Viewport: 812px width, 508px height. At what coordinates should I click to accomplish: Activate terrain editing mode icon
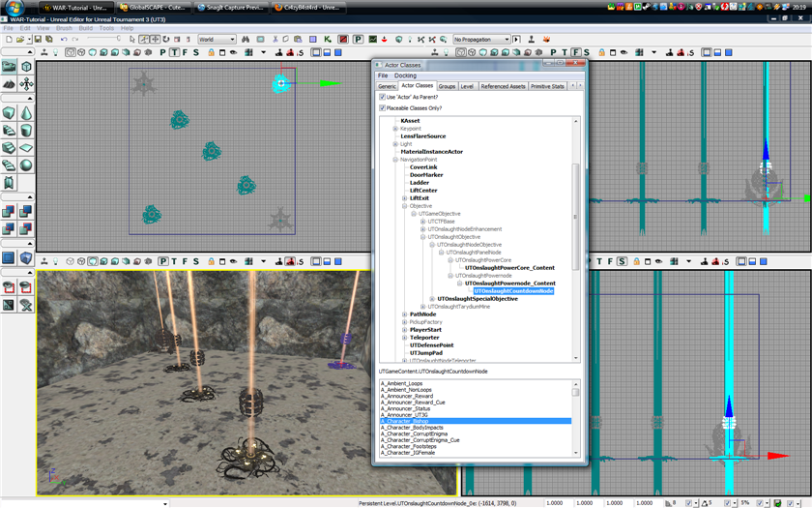(9, 83)
